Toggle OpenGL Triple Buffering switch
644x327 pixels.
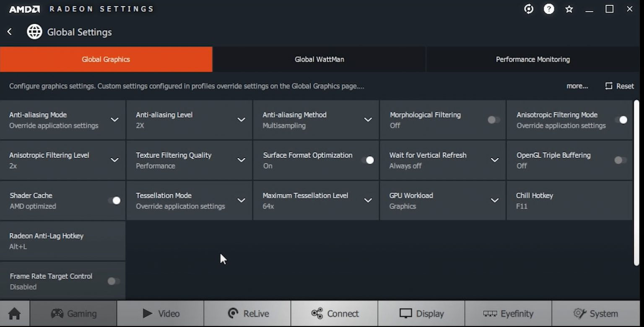coord(621,160)
